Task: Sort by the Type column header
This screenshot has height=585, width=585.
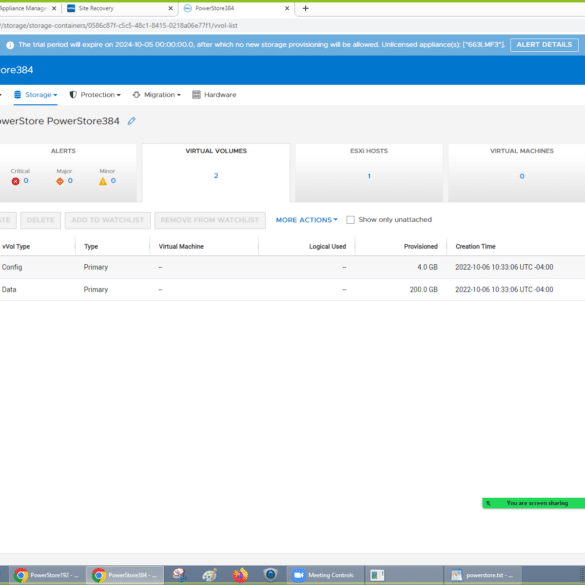Action: click(x=91, y=247)
